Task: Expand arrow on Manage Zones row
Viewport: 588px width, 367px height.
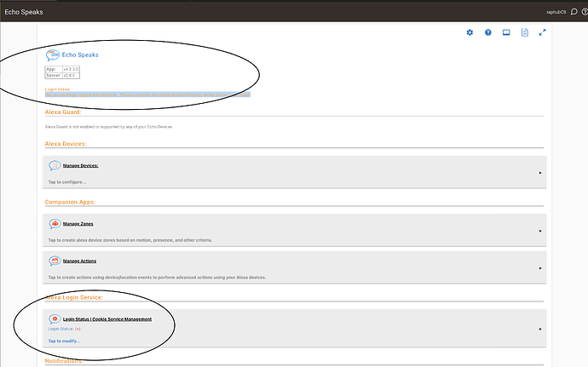Action: pyautogui.click(x=540, y=231)
